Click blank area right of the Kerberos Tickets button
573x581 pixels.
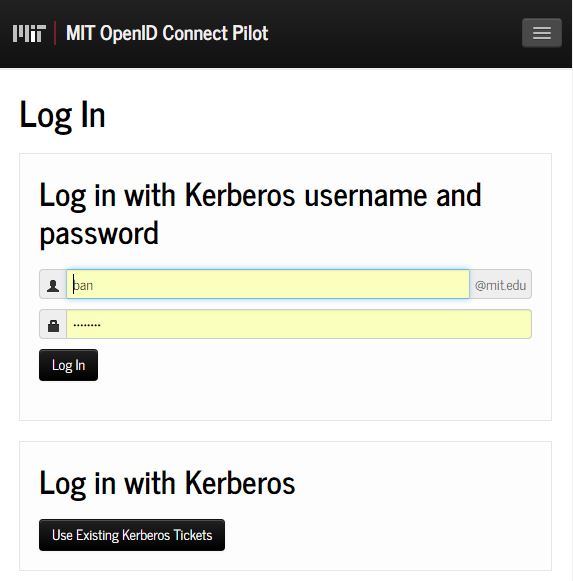385,535
